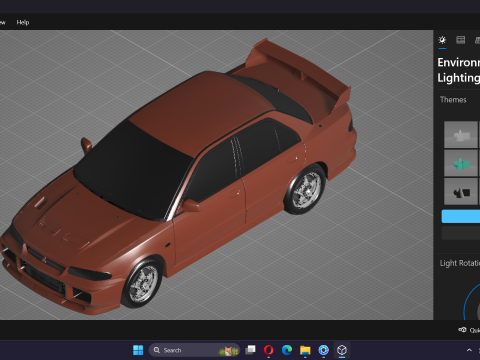Select the light gray lighting theme thumbnail
The height and width of the screenshot is (360, 480).
point(461,135)
